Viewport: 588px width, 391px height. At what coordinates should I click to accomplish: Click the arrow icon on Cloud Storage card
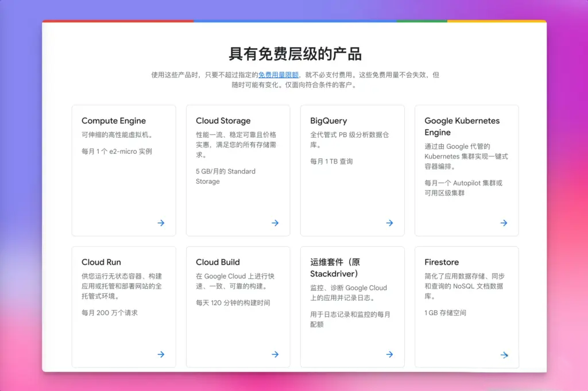[275, 223]
